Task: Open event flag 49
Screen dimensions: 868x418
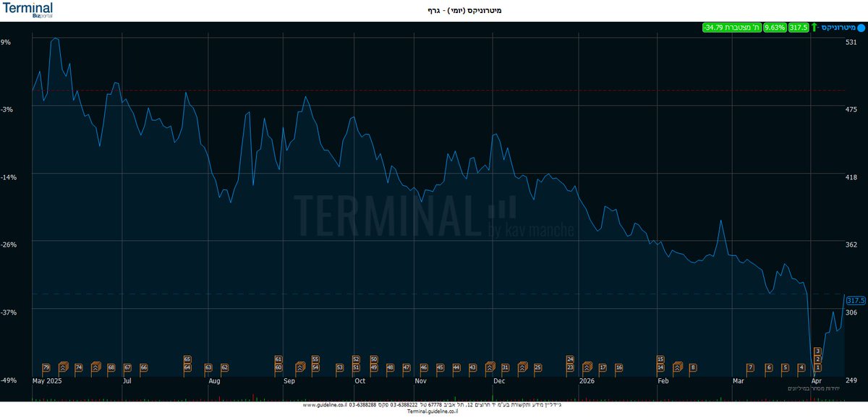Action: (374, 367)
